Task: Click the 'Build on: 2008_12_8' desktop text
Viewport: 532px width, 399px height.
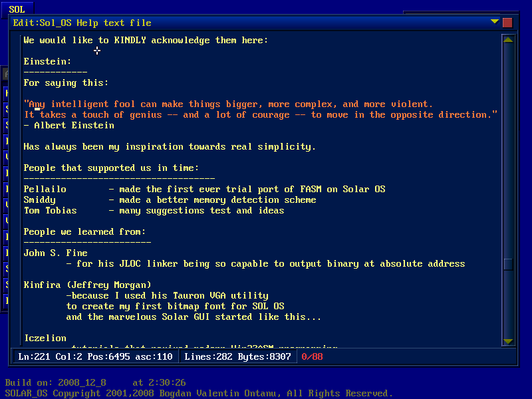Action: click(x=95, y=383)
